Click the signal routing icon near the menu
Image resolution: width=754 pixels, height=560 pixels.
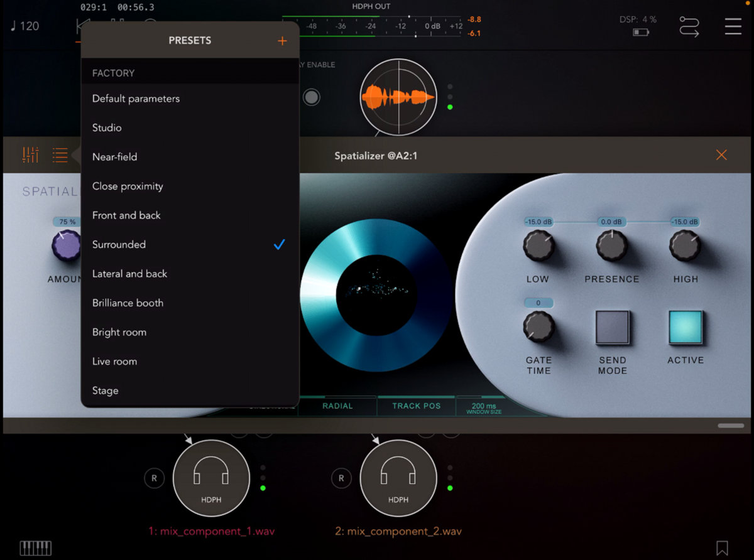[689, 28]
